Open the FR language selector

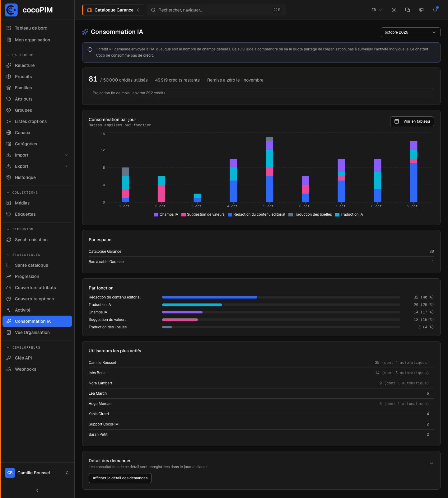pos(376,10)
